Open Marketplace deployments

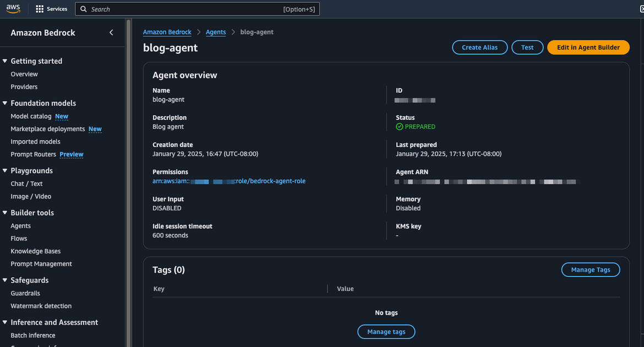[x=48, y=129]
